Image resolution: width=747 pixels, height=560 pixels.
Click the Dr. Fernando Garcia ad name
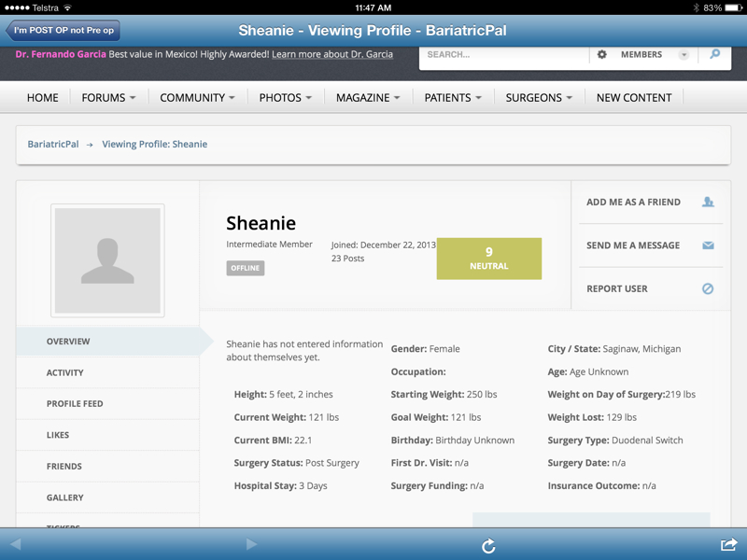(x=61, y=54)
